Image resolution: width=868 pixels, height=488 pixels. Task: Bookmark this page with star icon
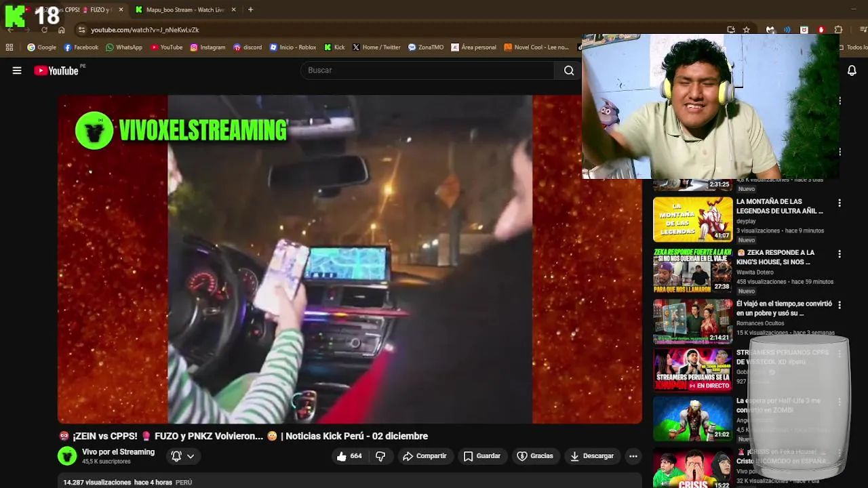click(x=747, y=30)
